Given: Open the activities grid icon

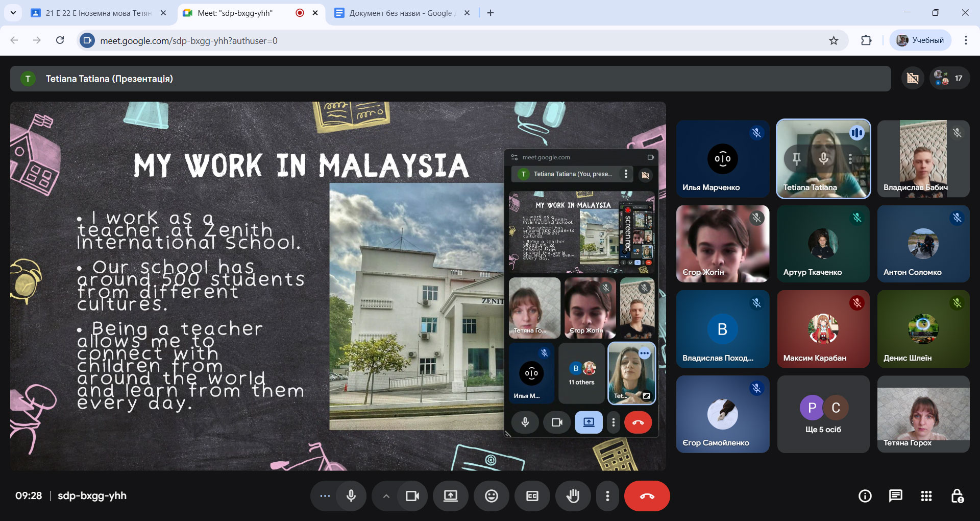Looking at the screenshot, I should (x=926, y=496).
